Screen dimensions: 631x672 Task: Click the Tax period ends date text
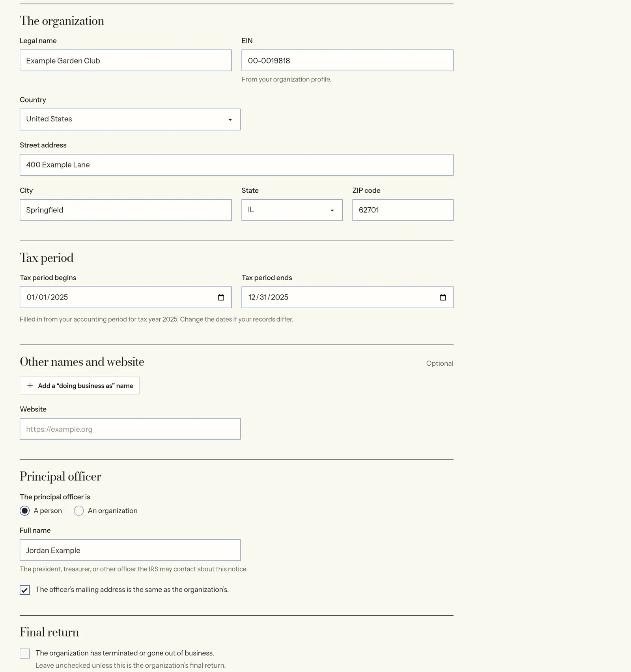pyautogui.click(x=268, y=297)
